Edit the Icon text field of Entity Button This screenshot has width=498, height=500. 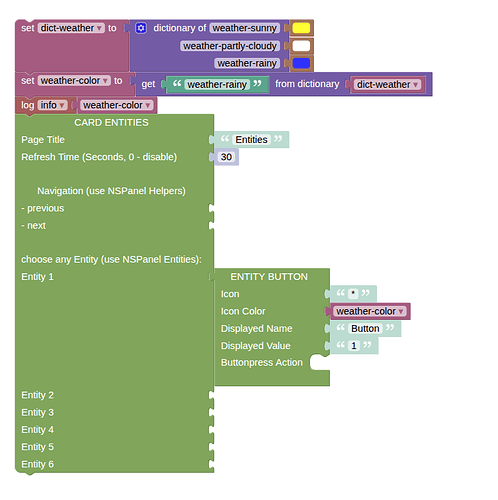click(353, 294)
